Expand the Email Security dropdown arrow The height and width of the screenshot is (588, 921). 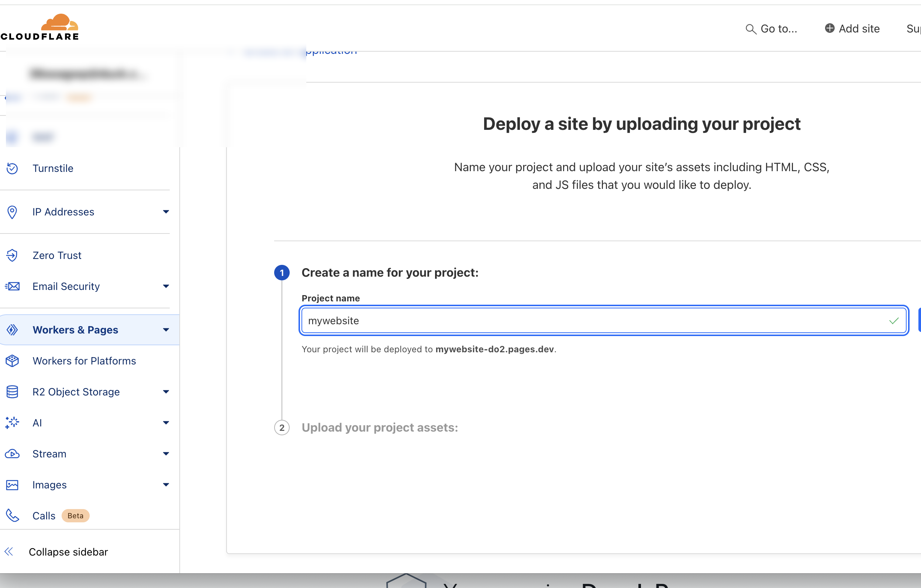(166, 286)
